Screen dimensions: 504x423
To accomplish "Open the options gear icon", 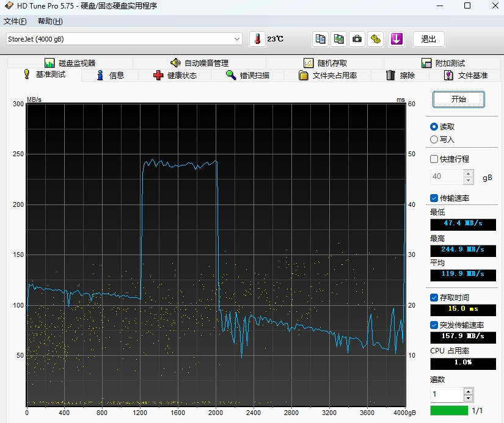I will (376, 39).
